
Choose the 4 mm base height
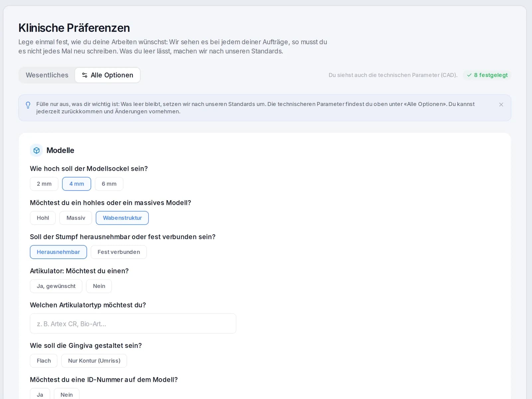(x=76, y=184)
